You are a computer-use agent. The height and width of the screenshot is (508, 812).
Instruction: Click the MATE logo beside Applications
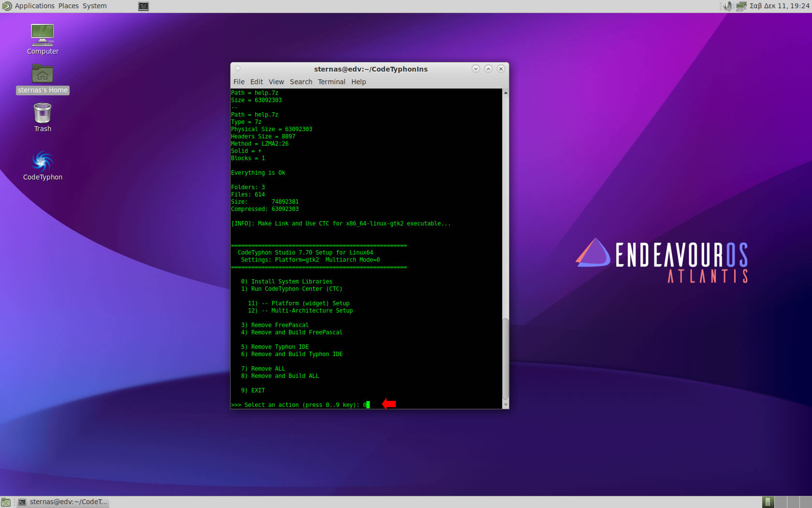coord(7,6)
